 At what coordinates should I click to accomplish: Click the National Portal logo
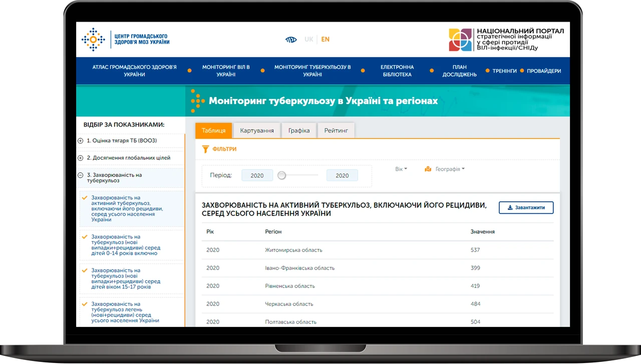tap(506, 40)
